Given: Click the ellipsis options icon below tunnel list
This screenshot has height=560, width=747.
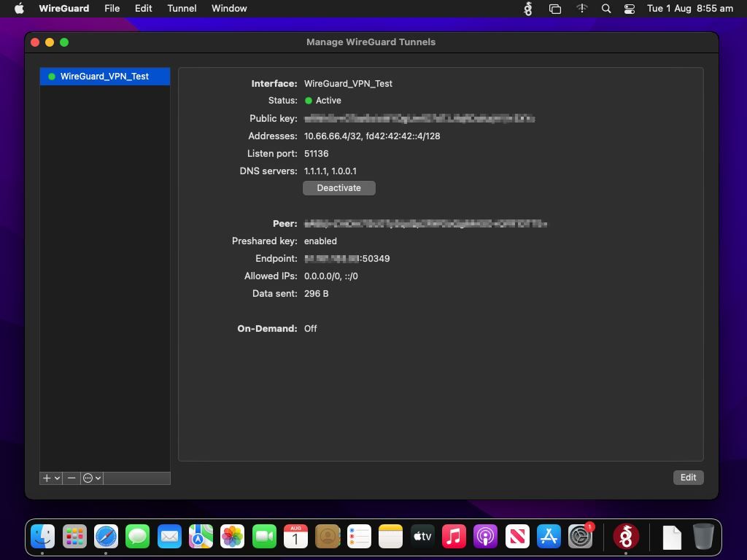Looking at the screenshot, I should (x=88, y=478).
